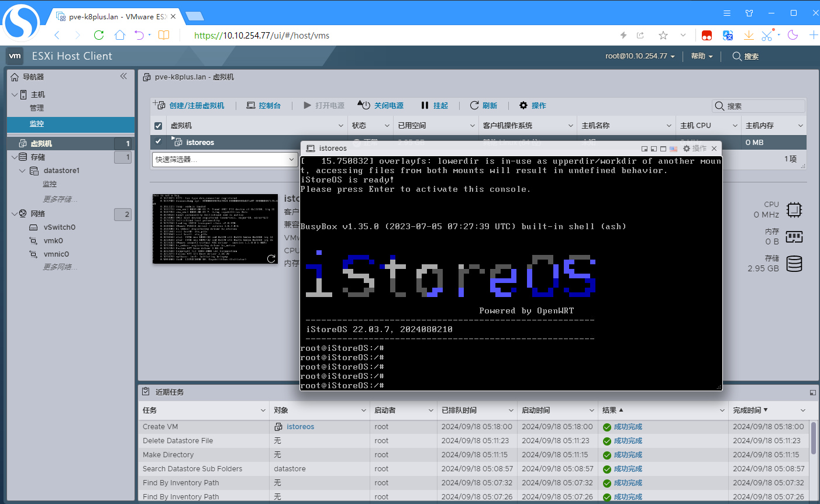Select vSwitch0 in the network tree
Image resolution: width=820 pixels, height=504 pixels.
click(59, 227)
